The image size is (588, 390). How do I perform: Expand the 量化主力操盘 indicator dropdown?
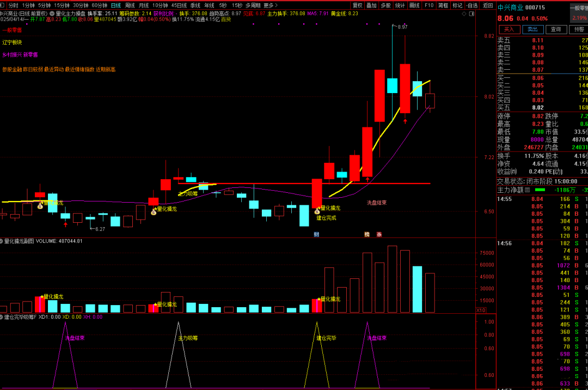point(52,13)
